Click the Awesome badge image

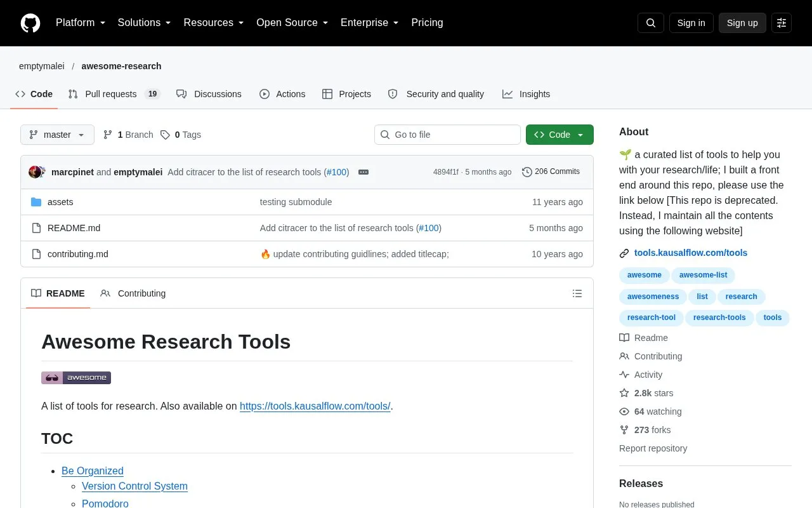pyautogui.click(x=76, y=378)
